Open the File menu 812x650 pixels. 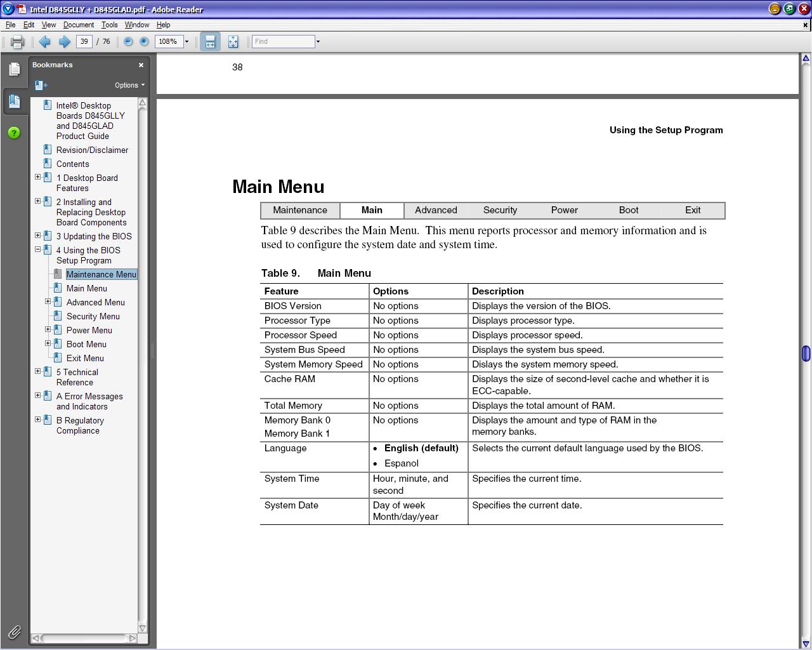(x=11, y=25)
